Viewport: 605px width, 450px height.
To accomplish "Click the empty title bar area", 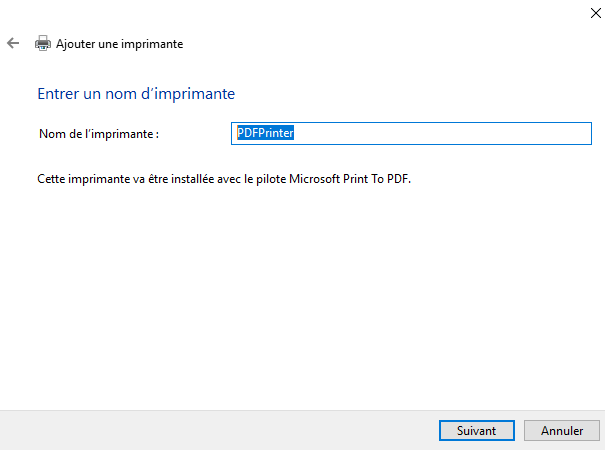I will pyautogui.click(x=300, y=13).
